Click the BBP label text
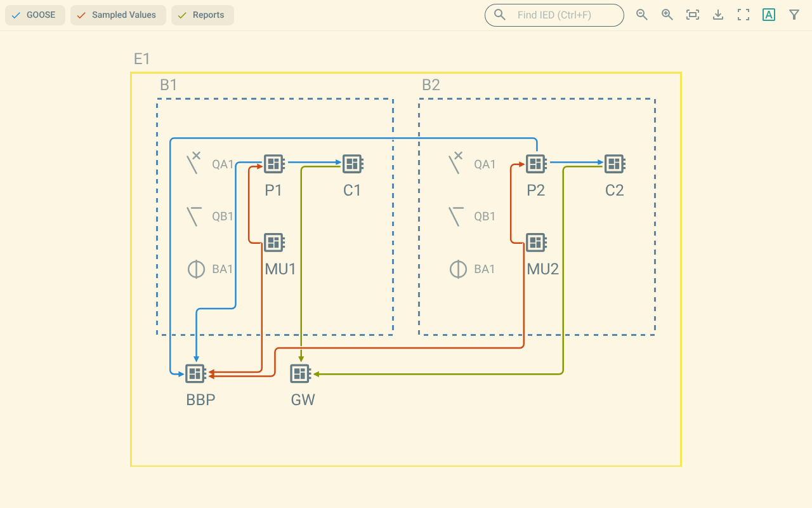The width and height of the screenshot is (812, 508). 201,400
